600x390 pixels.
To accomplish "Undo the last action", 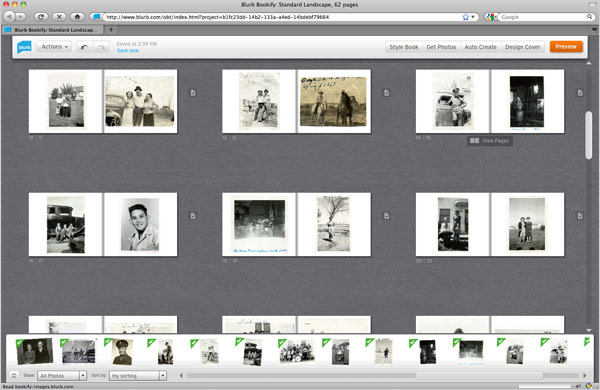I will pos(85,47).
